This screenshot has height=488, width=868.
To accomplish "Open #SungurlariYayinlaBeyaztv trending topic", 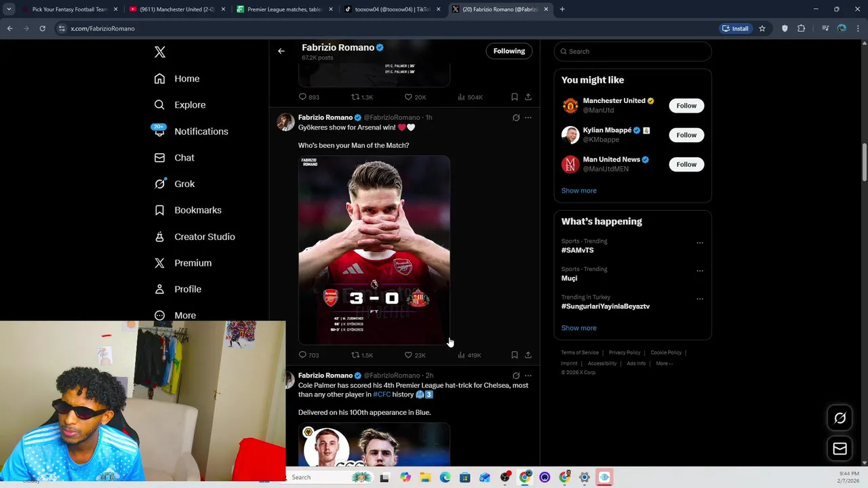I will [x=606, y=306].
